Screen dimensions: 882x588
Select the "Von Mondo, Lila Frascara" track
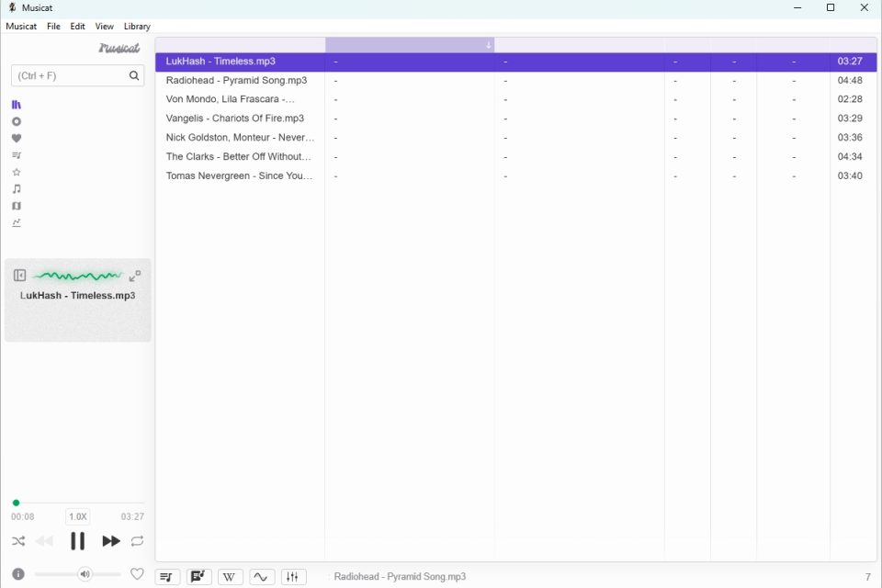(x=515, y=99)
